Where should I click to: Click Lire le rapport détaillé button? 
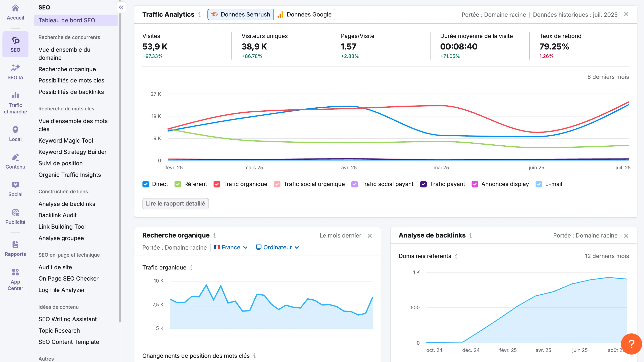(175, 204)
